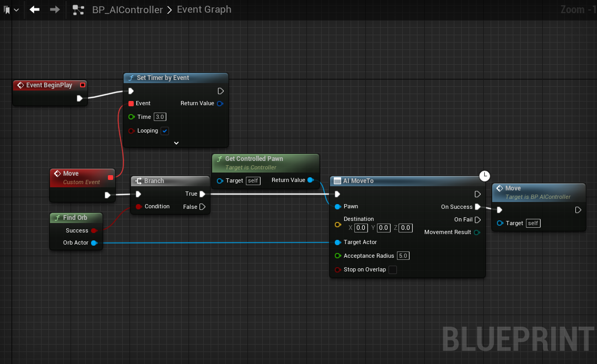
Task: Click the Event Graph breadcrumb label
Action: pos(204,9)
